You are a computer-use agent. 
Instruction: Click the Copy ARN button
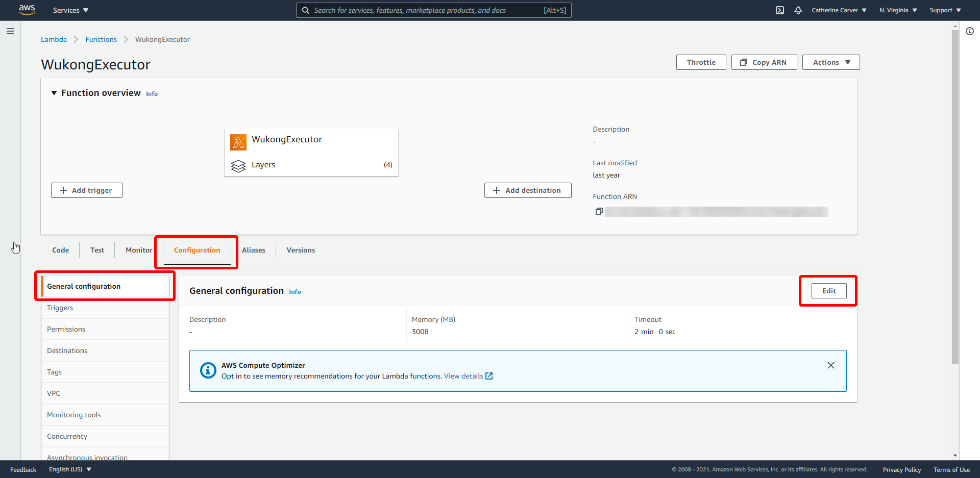764,62
